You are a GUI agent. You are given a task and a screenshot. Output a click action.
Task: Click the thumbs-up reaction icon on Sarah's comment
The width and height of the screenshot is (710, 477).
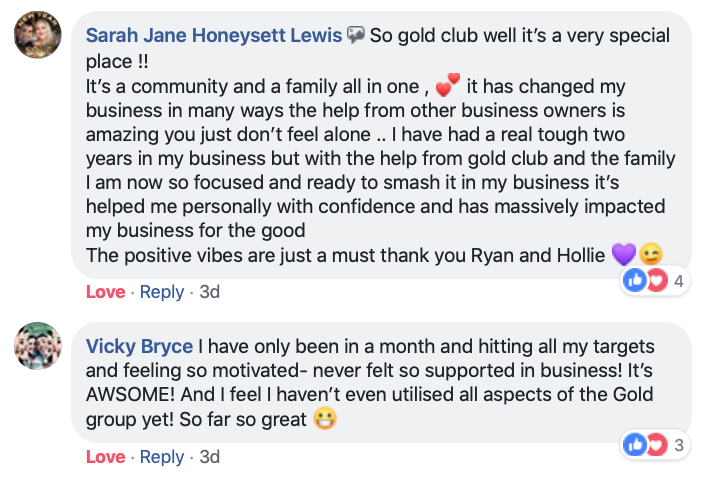coord(634,280)
